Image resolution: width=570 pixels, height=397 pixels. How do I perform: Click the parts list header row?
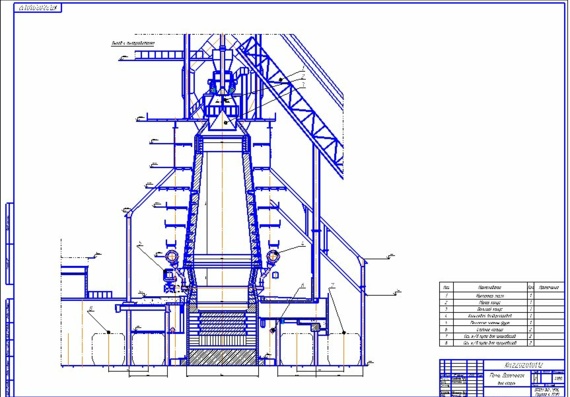tap(501, 287)
